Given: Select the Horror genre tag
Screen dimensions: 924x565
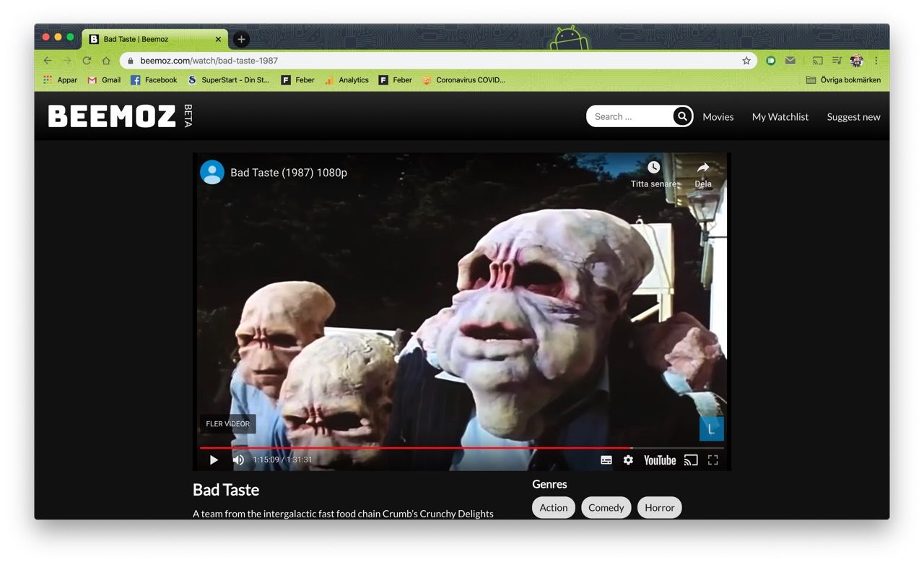Looking at the screenshot, I should [659, 508].
